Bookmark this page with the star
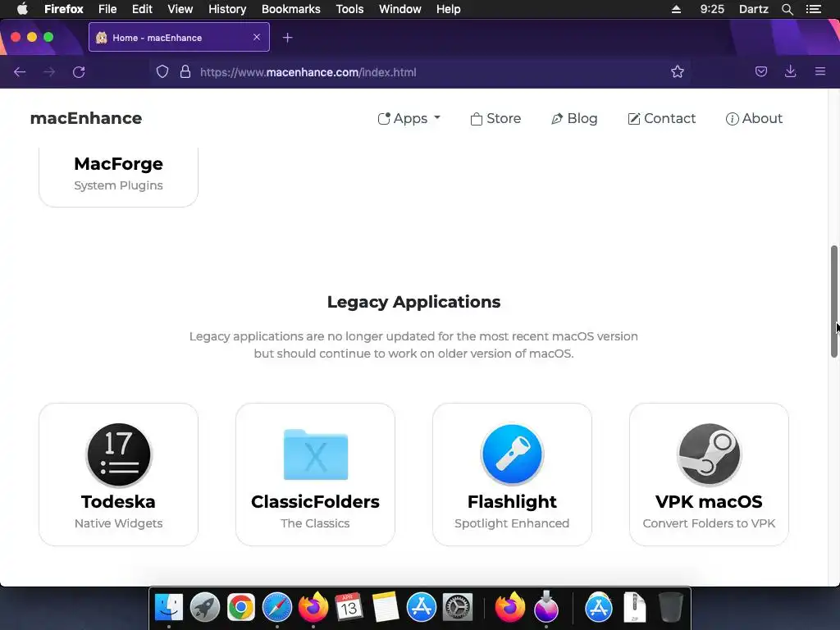 point(677,72)
